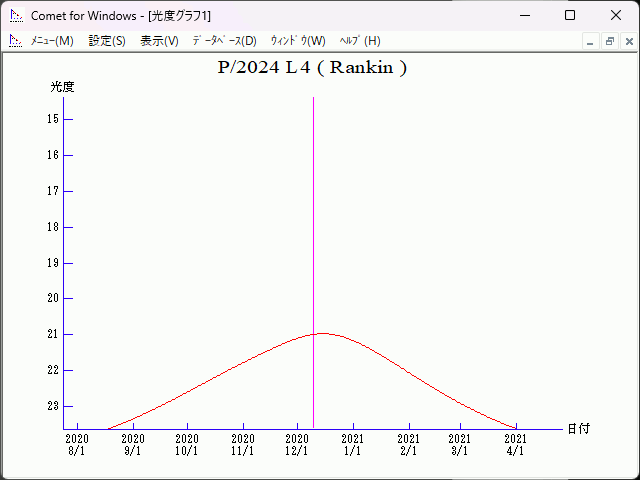This screenshot has width=640, height=480.
Task: Click the 2020 12/1 date label
Action: (297, 445)
